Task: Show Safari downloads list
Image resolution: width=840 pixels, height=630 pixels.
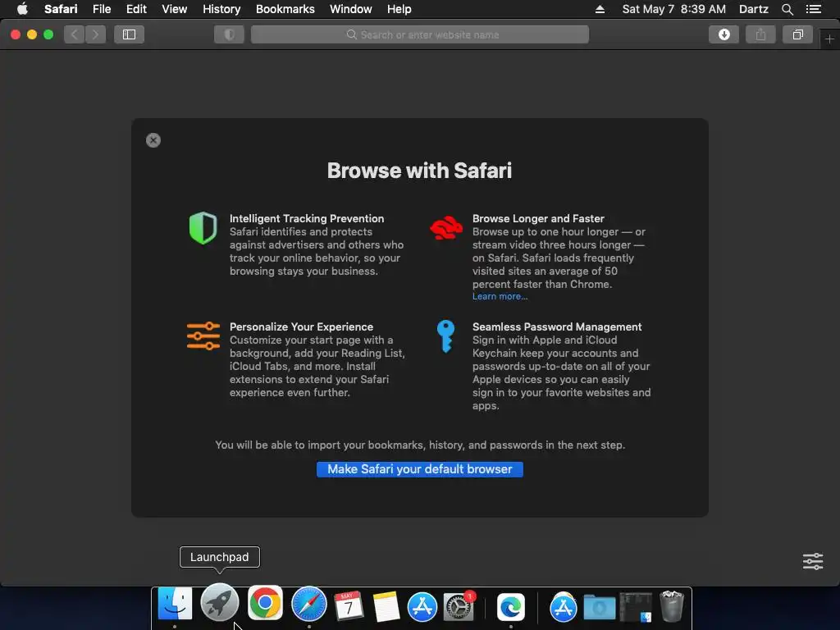Action: tap(724, 34)
